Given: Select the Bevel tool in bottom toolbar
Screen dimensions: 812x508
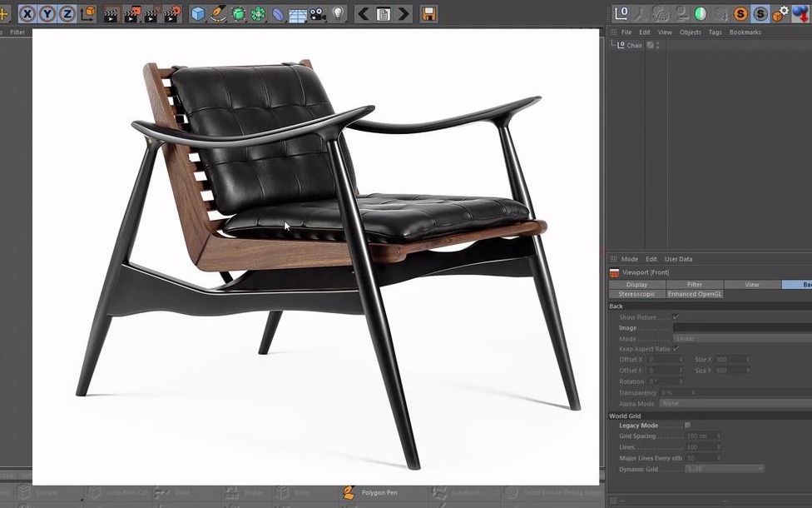Looking at the screenshot, I should tap(300, 492).
